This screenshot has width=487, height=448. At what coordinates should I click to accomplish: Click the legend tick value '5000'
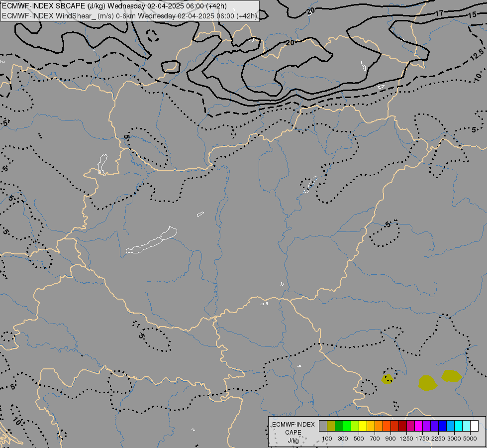coord(470,439)
